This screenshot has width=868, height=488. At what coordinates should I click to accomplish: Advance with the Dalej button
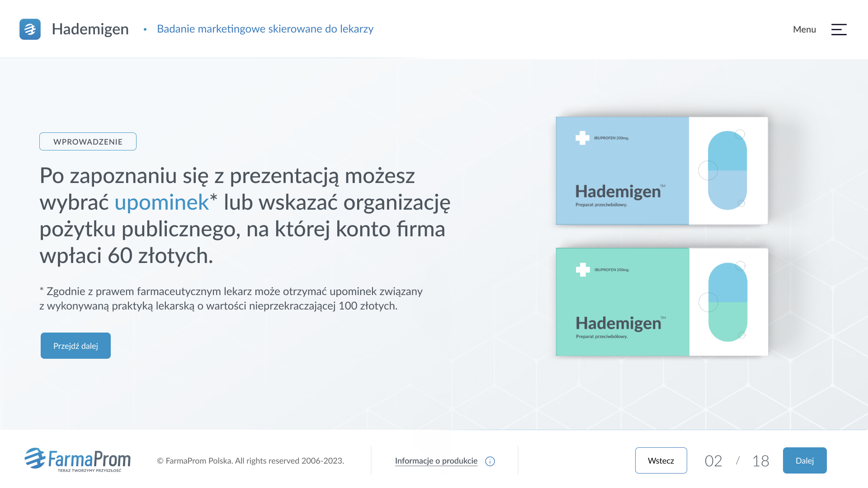805,460
